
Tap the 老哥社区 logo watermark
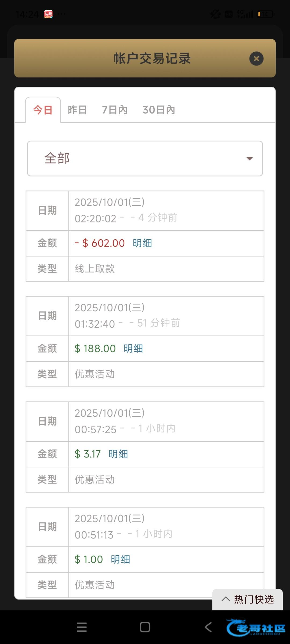[x=256, y=627]
